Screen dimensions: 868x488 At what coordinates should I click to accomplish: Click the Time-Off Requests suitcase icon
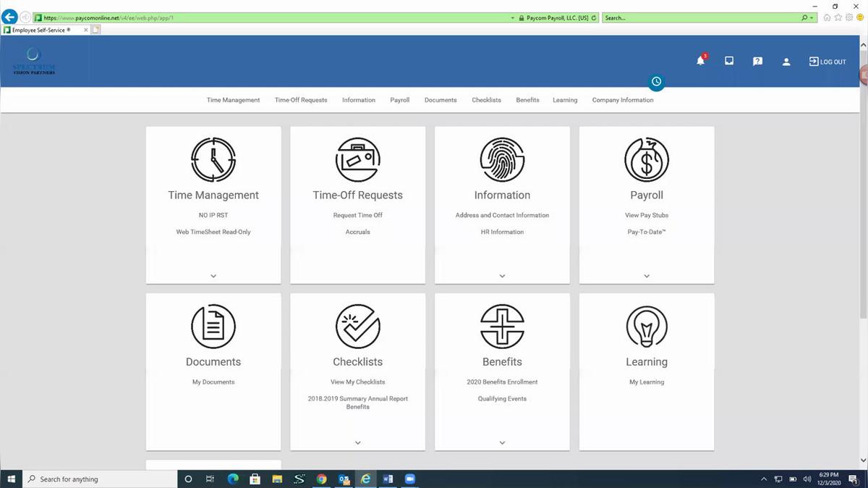coord(357,159)
